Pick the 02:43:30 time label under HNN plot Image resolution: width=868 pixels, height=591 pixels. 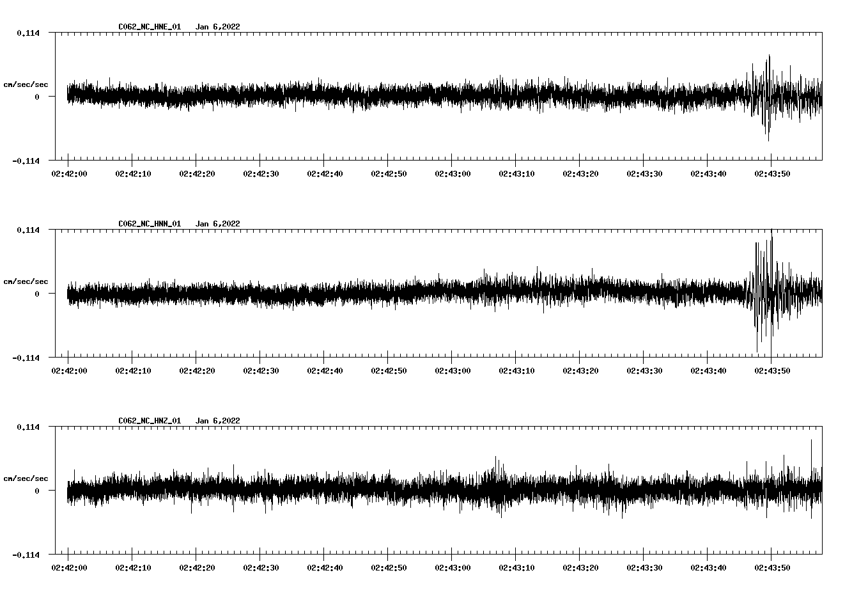pyautogui.click(x=644, y=371)
